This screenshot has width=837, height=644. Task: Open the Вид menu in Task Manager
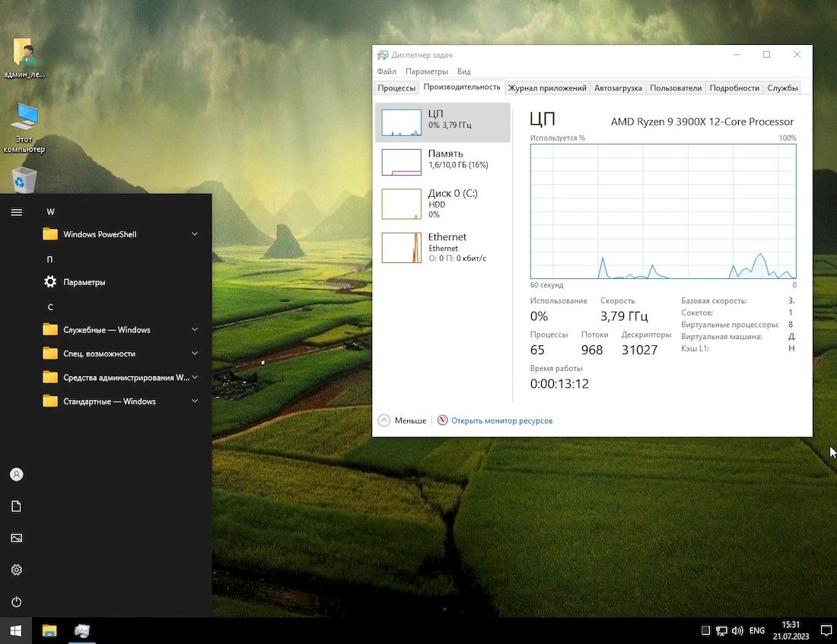click(464, 71)
